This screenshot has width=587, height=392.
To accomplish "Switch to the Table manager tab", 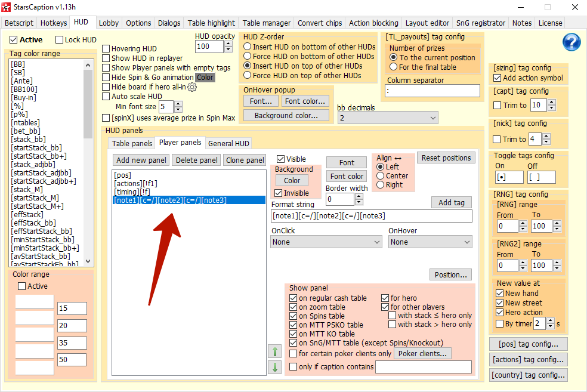I will (267, 23).
